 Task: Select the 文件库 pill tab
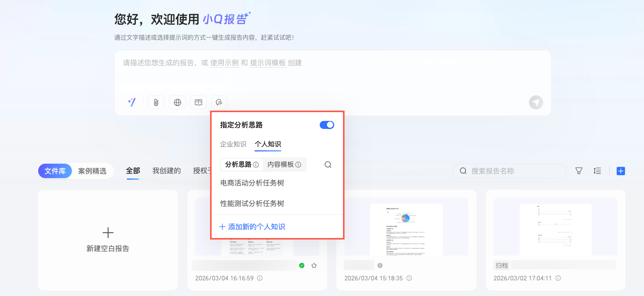(x=55, y=171)
